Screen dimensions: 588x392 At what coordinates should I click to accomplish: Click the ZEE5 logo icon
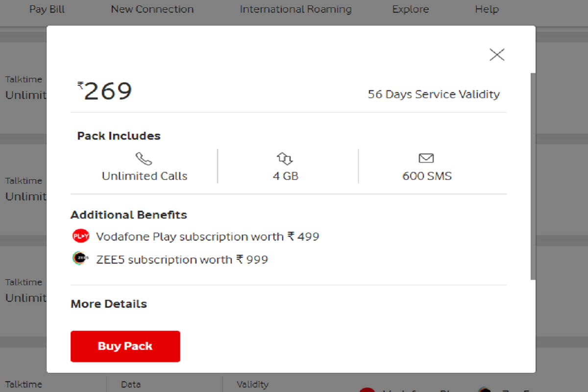pos(80,257)
